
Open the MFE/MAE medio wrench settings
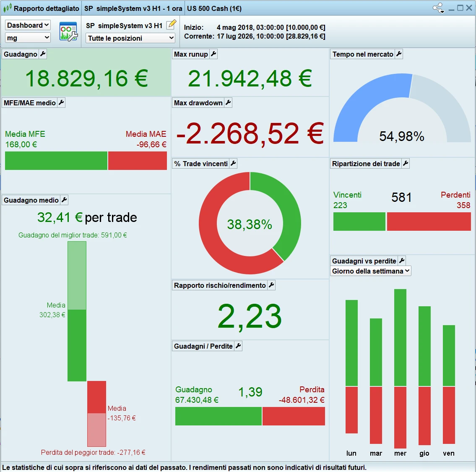[61, 103]
